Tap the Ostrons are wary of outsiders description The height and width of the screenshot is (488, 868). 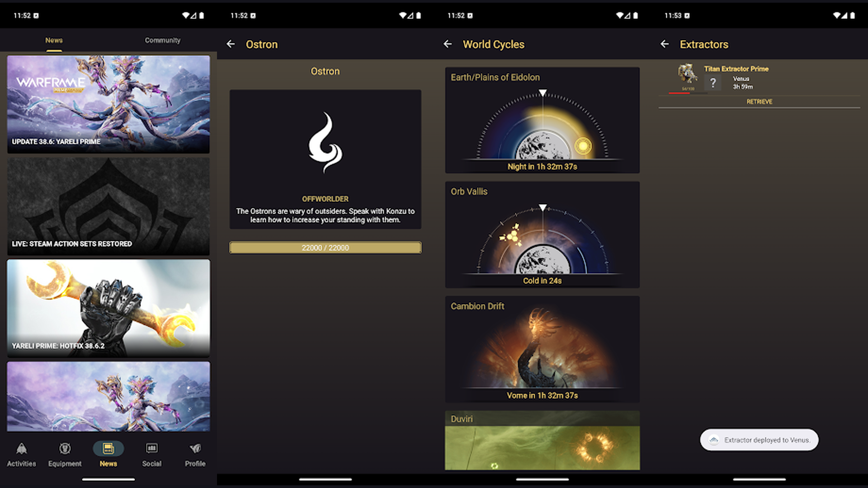(x=325, y=216)
